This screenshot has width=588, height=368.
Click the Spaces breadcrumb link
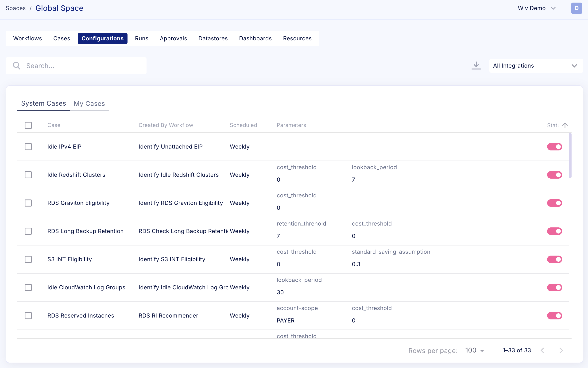(15, 8)
